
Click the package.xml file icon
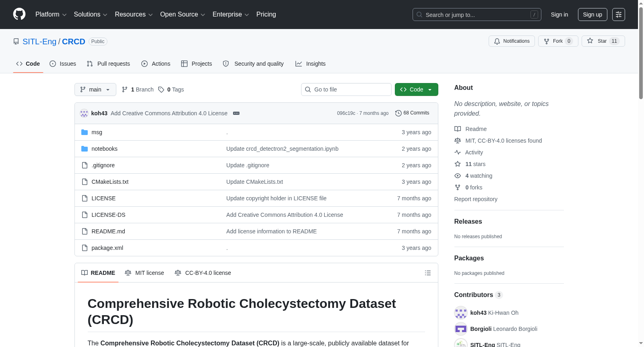click(85, 248)
